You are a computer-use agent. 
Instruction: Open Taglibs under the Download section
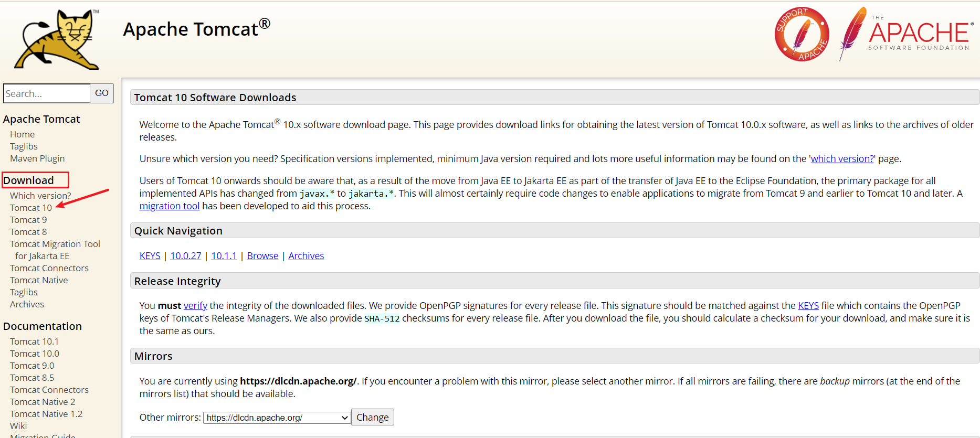(x=24, y=292)
